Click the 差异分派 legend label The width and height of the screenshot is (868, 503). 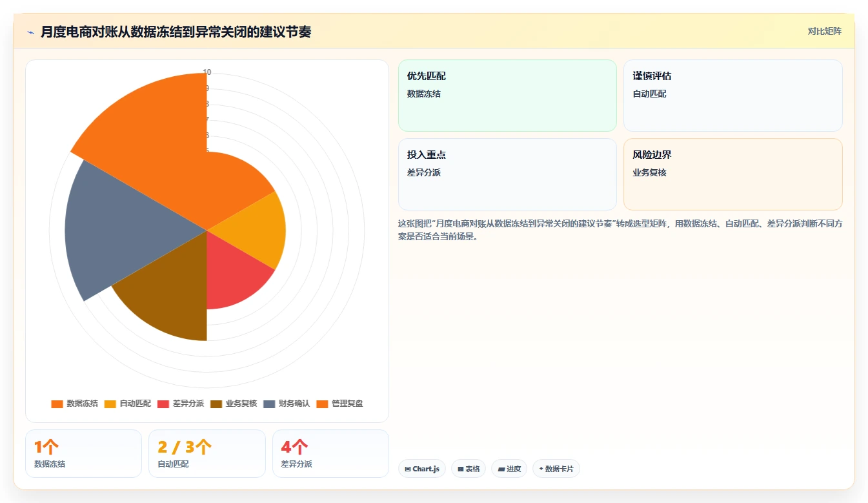(x=188, y=404)
